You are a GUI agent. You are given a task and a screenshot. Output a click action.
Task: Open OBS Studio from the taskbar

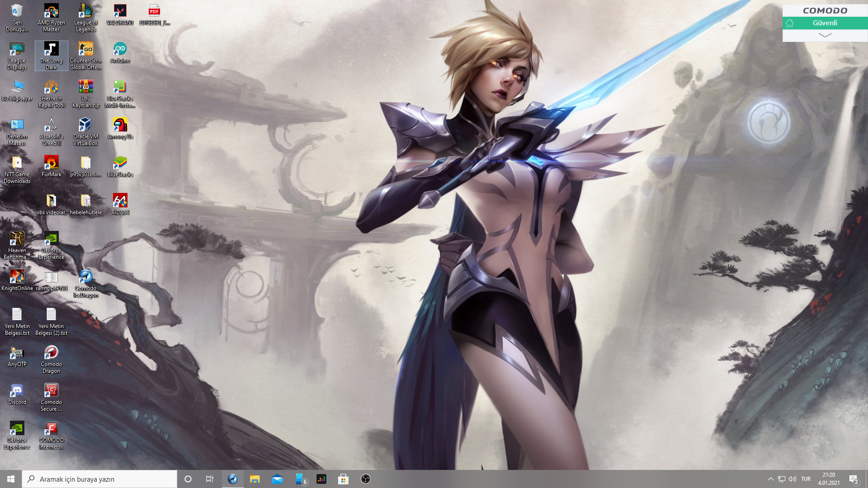click(365, 479)
